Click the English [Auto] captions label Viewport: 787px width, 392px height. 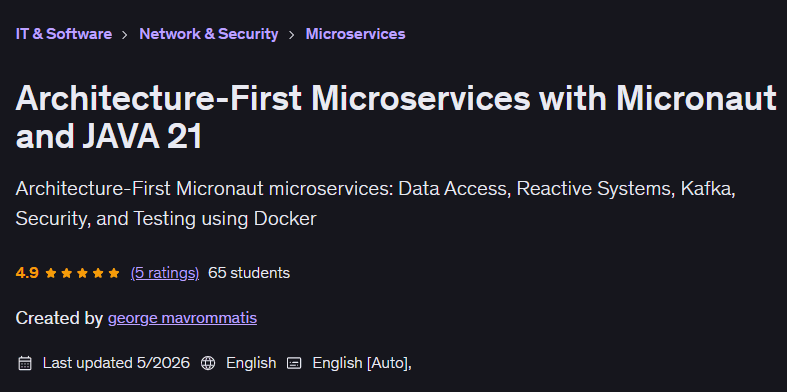362,363
